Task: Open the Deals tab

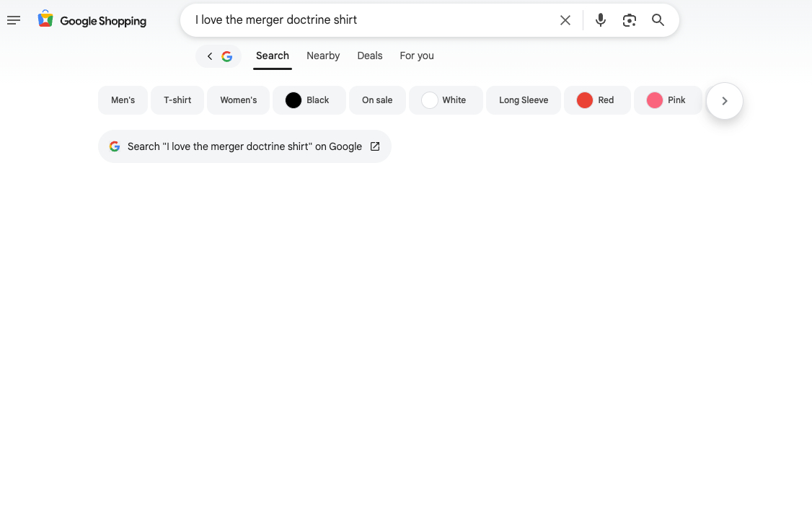Action: pos(370,56)
